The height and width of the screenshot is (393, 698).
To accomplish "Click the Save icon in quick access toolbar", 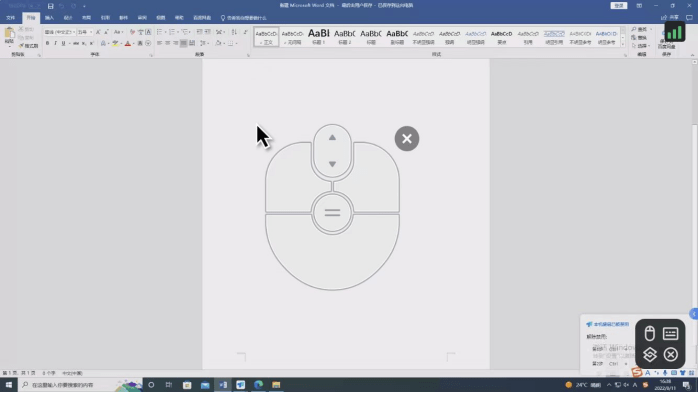I will point(50,6).
